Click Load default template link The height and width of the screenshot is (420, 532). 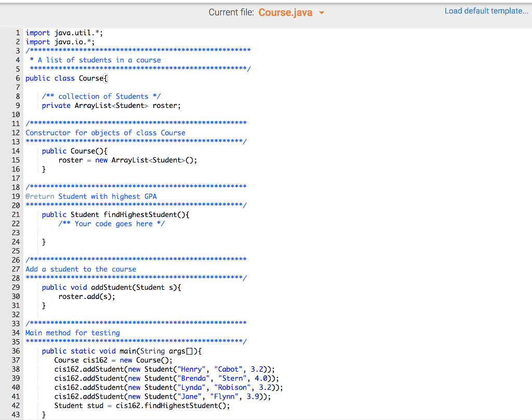(x=486, y=11)
